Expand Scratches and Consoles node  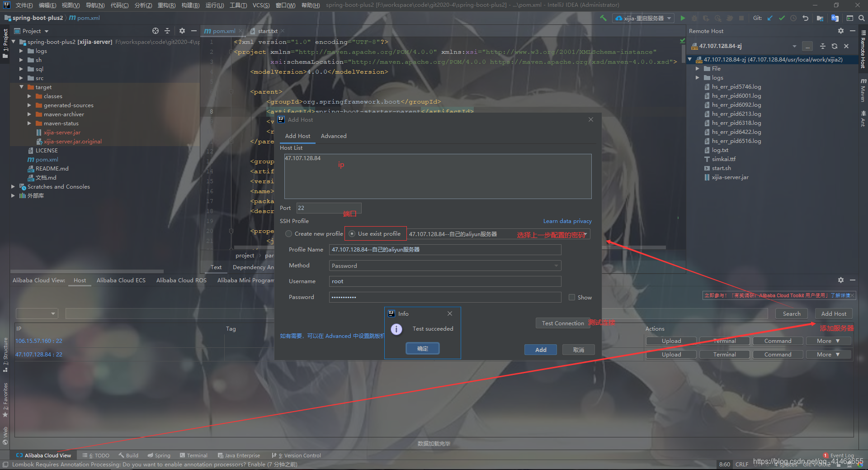pos(13,186)
